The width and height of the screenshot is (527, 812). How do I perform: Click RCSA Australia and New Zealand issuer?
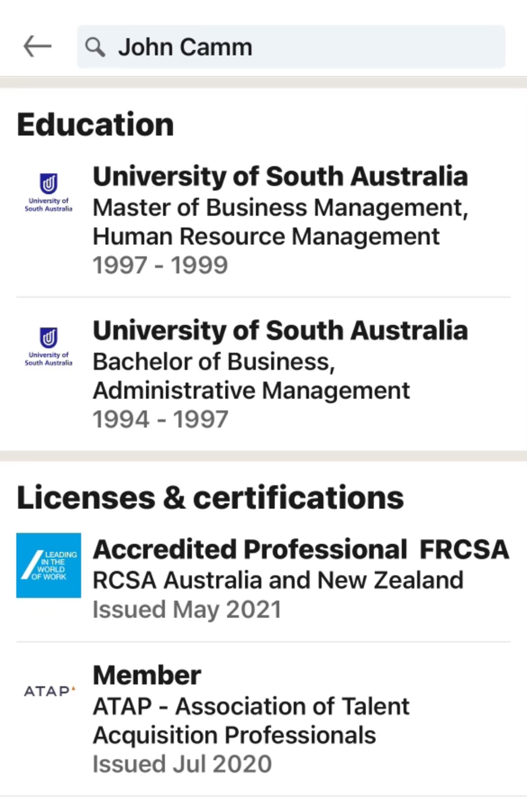tap(278, 580)
